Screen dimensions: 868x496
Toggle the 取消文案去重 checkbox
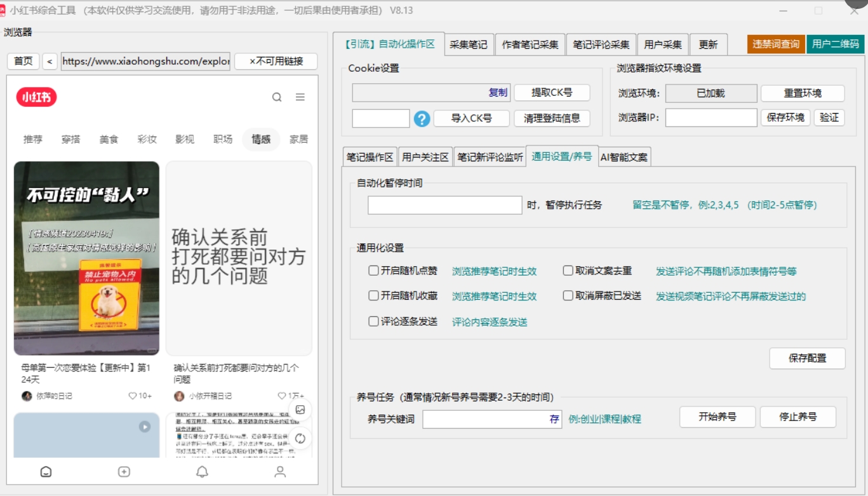pyautogui.click(x=568, y=271)
